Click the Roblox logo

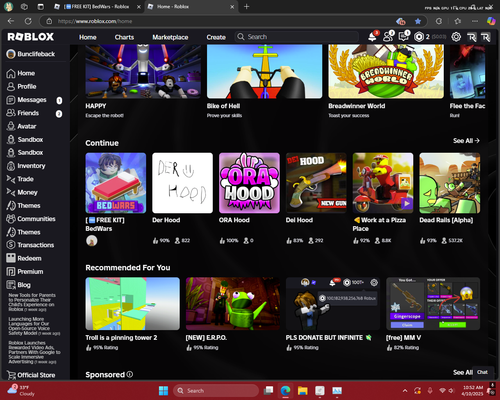point(31,37)
